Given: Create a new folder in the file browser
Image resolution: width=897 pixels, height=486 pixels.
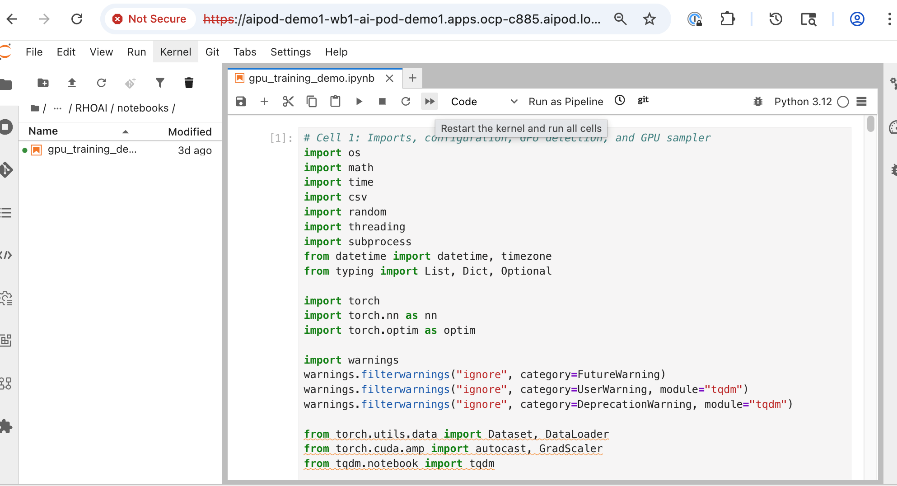Looking at the screenshot, I should point(43,83).
